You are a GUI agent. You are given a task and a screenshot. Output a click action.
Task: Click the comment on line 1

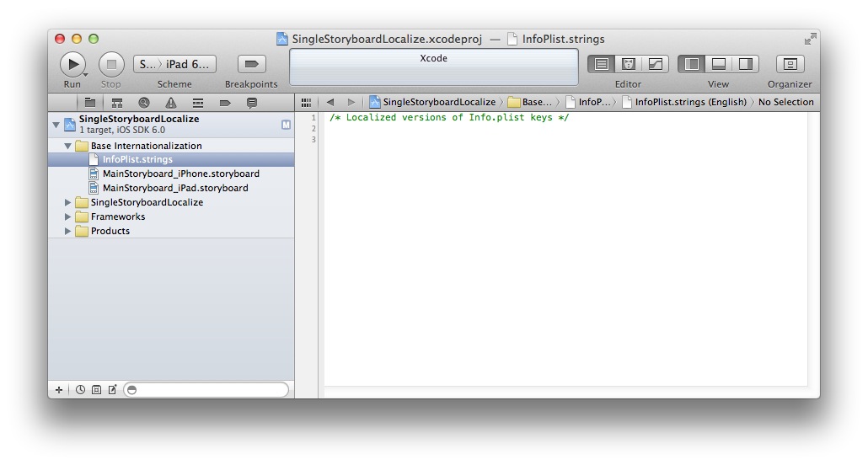[449, 117]
